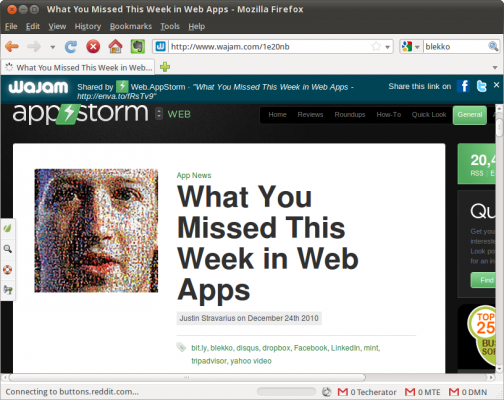The height and width of the screenshot is (400, 504).
Task: Open the Bookmarks menu
Action: (131, 26)
